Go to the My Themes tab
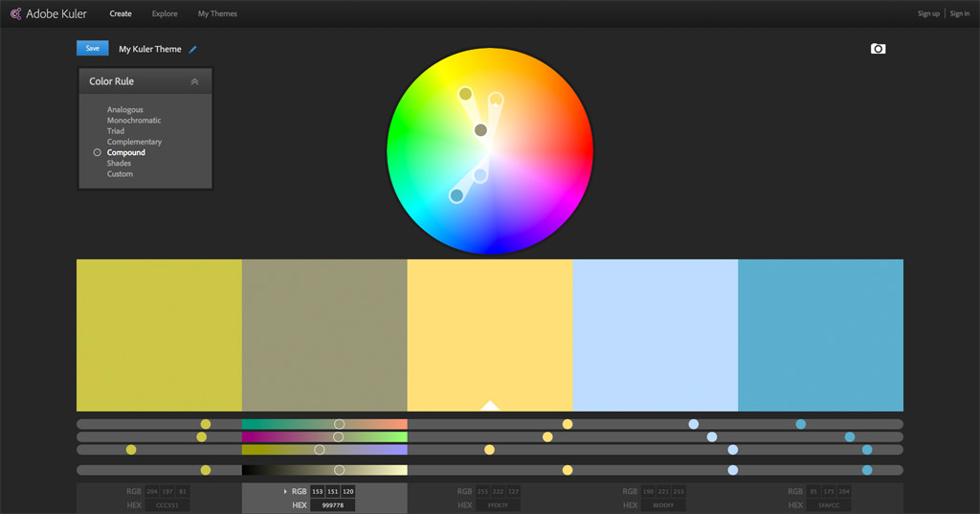The image size is (980, 514). [217, 13]
